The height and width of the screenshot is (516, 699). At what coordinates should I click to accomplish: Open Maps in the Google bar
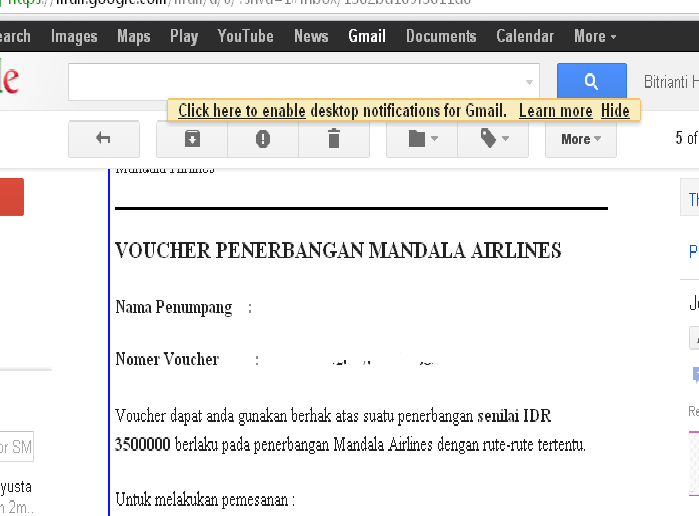pos(134,36)
